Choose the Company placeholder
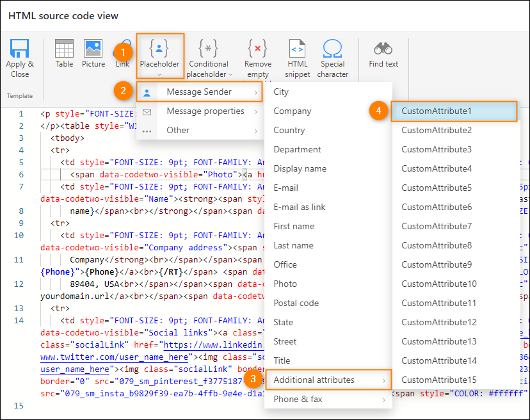The image size is (530, 420). coord(328,111)
